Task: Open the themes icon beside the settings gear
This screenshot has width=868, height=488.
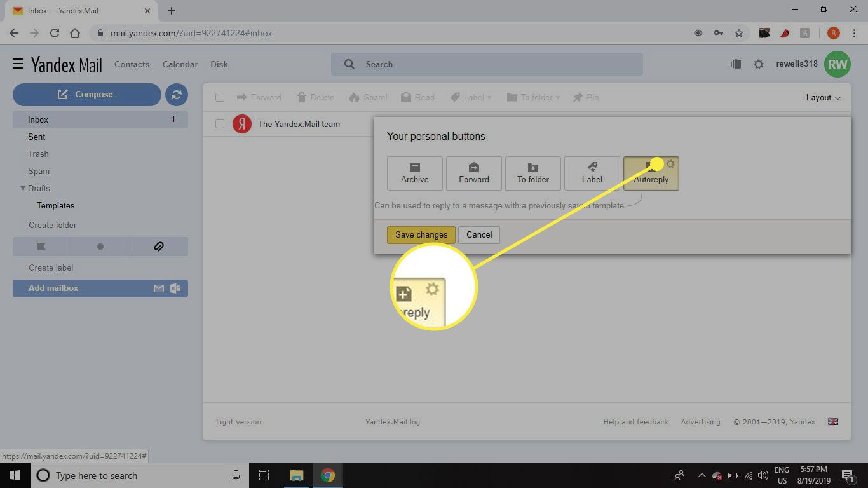Action: (x=736, y=64)
